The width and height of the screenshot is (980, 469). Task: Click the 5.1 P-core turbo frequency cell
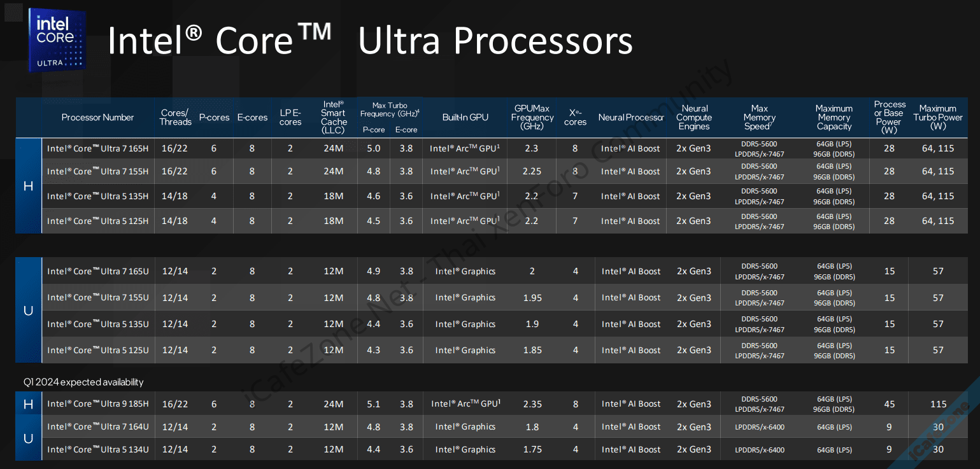[373, 403]
